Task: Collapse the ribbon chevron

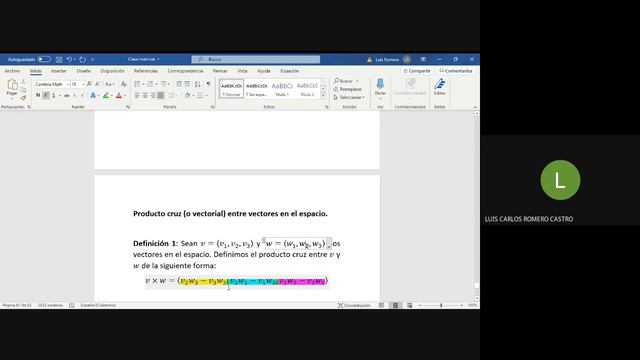Action: coord(475,107)
